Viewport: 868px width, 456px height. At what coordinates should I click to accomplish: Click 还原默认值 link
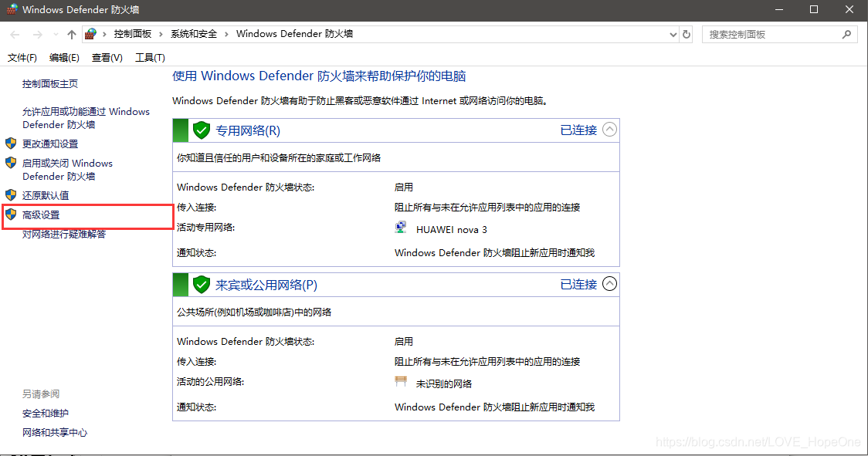coord(46,195)
